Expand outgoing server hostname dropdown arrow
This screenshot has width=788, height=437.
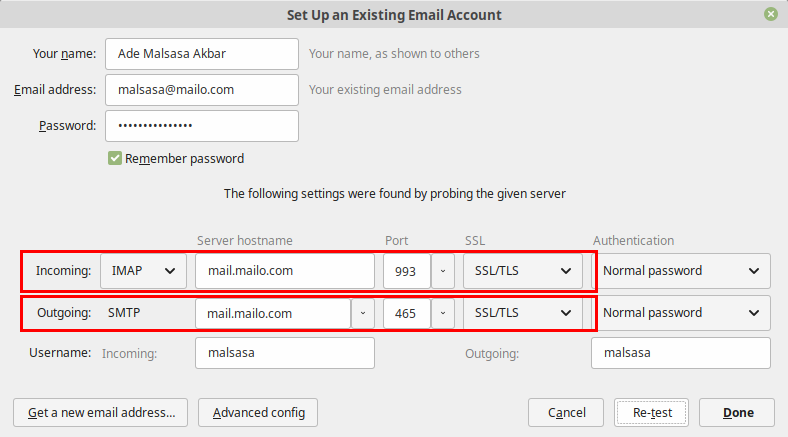[362, 313]
